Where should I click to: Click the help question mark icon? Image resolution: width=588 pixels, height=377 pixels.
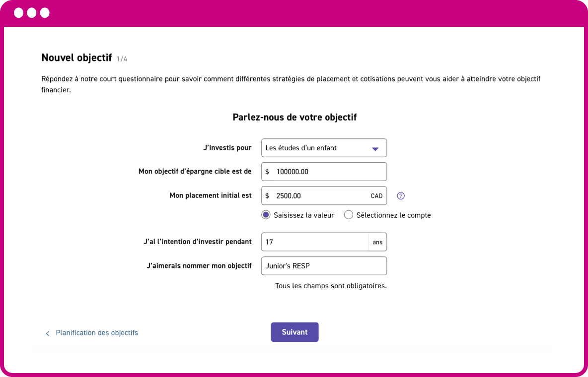401,196
